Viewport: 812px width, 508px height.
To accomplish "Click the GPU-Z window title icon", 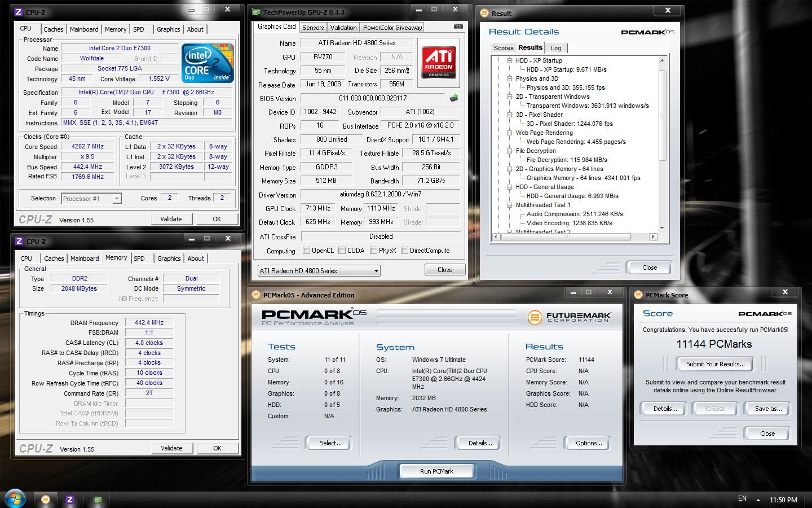I will pyautogui.click(x=256, y=12).
